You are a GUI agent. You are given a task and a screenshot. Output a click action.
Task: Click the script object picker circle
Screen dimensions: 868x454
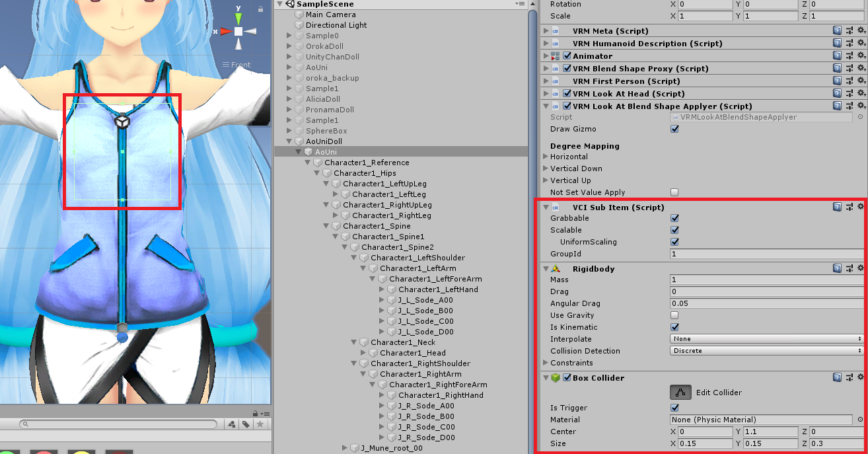(861, 117)
